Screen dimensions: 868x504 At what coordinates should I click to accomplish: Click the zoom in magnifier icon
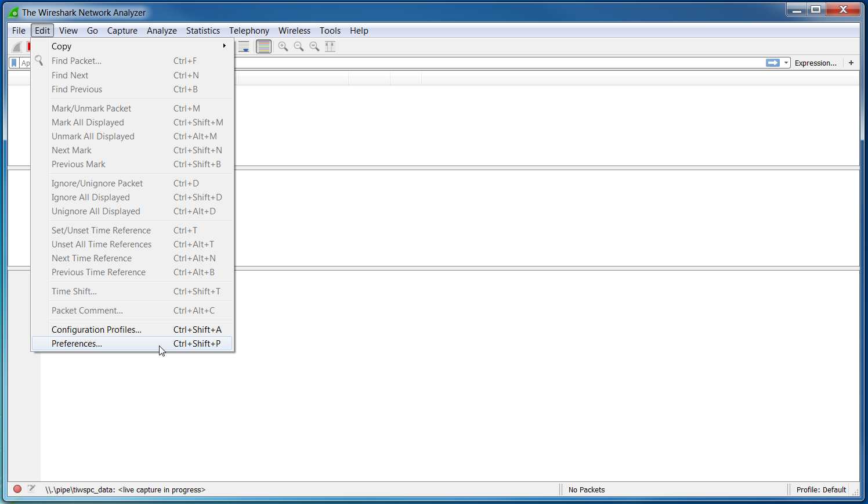[283, 46]
